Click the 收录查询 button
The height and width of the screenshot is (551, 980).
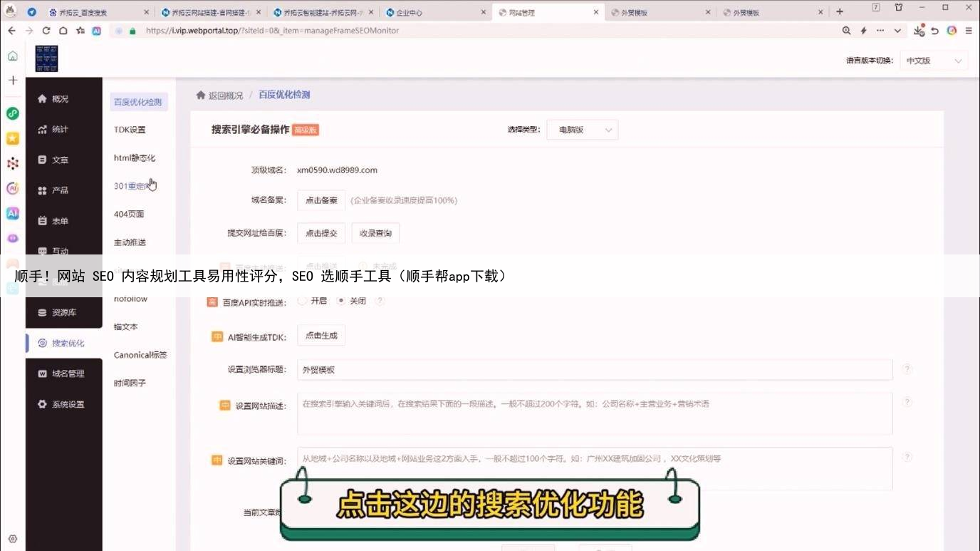tap(375, 233)
